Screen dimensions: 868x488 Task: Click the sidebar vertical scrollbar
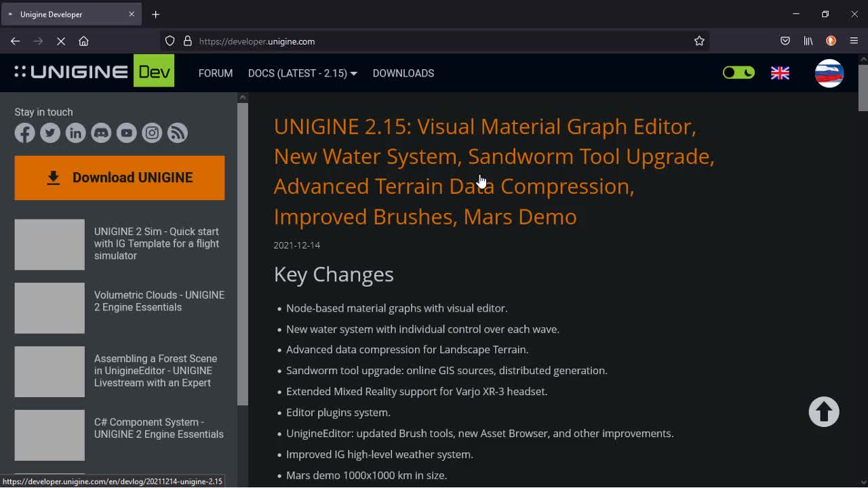tap(243, 254)
